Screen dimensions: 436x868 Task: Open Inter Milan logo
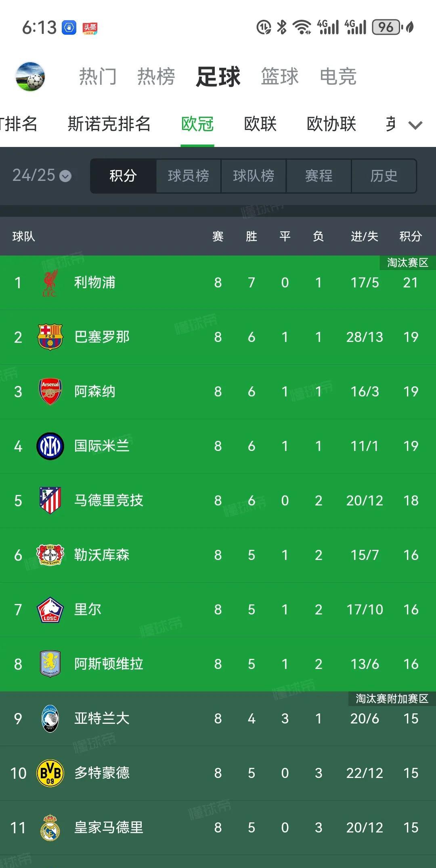coord(50,446)
